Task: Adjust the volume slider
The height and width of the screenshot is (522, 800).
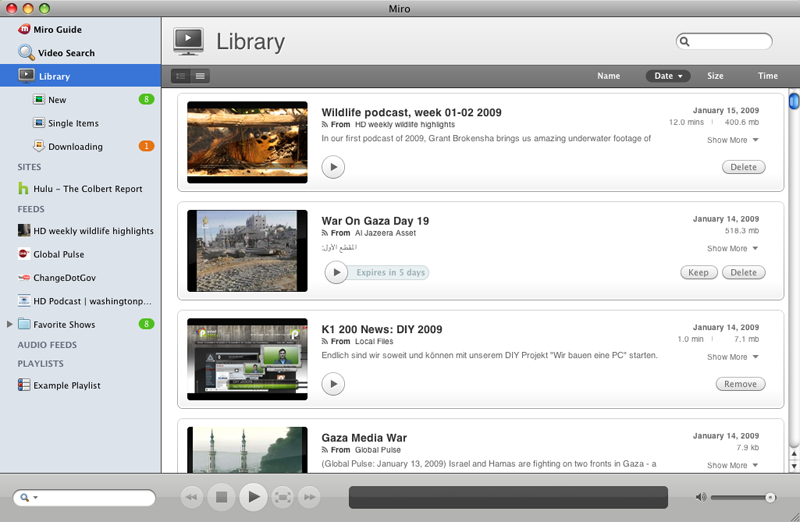Action: point(770,497)
